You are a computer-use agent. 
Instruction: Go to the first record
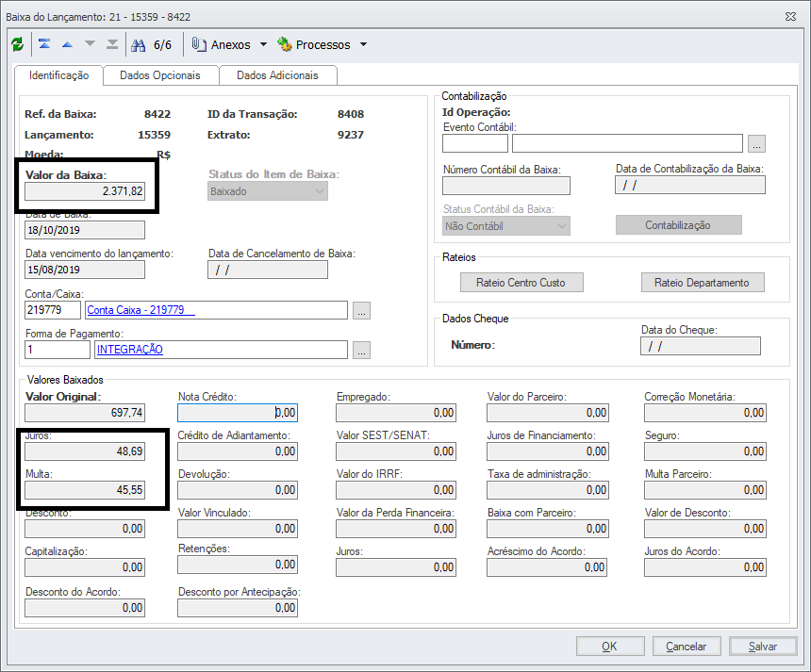[x=44, y=44]
